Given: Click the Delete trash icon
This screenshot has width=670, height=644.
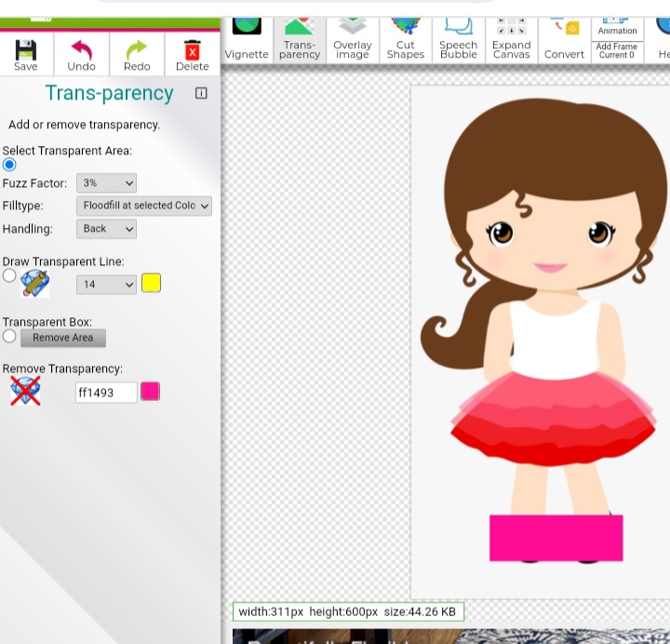Looking at the screenshot, I should [x=192, y=55].
